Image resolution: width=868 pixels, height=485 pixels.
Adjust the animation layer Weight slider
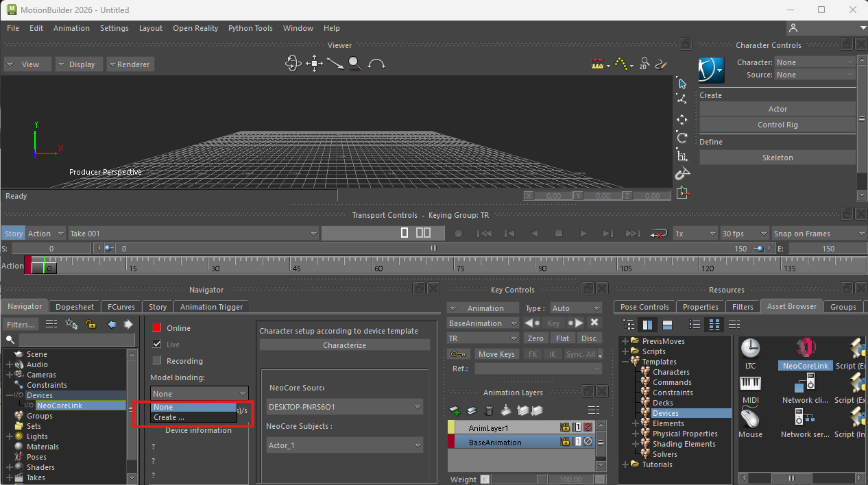[x=541, y=480]
